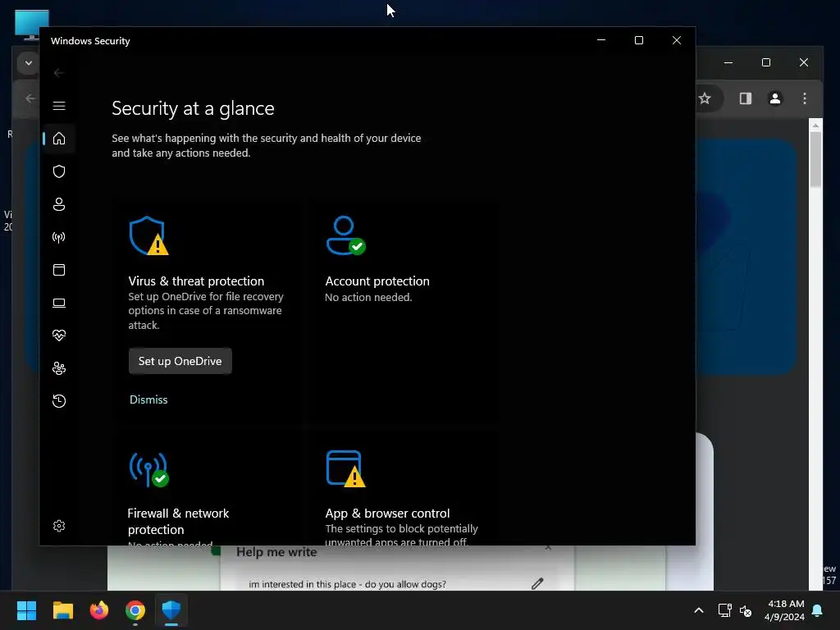Click the back arrow in Windows Security
This screenshot has width=840, height=630.
[59, 73]
